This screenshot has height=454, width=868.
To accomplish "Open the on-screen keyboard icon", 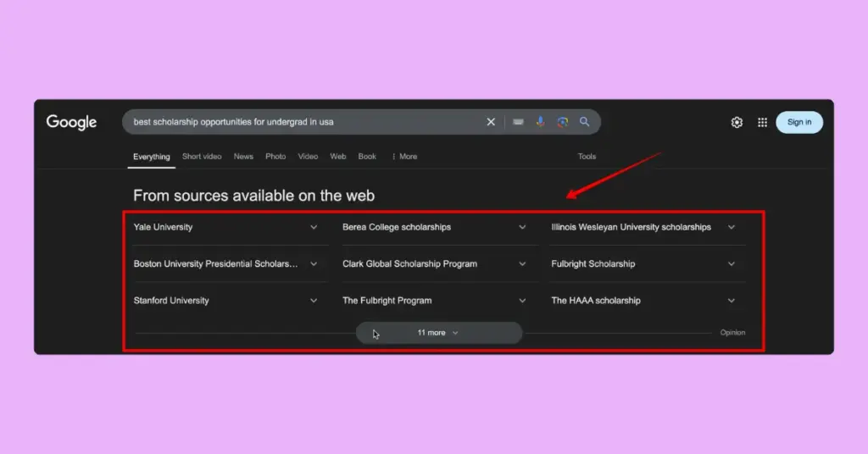I will pos(518,122).
